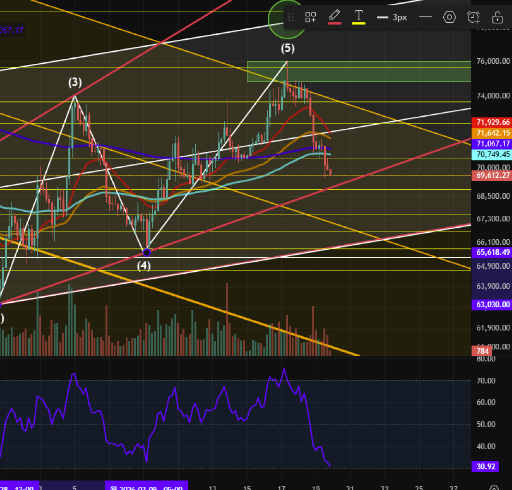Click the 68,500.00 price axis tick
The width and height of the screenshot is (512, 490).
pos(493,196)
